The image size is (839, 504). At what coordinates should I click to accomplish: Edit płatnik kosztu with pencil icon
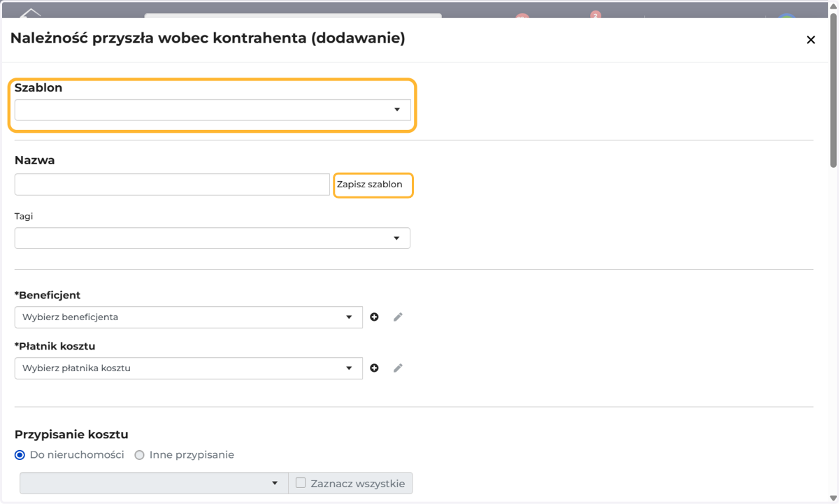tap(398, 368)
